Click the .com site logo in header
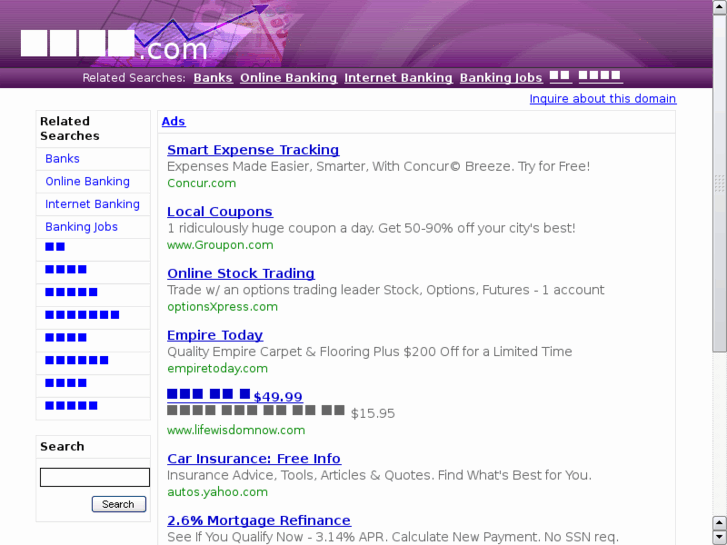 [x=114, y=45]
